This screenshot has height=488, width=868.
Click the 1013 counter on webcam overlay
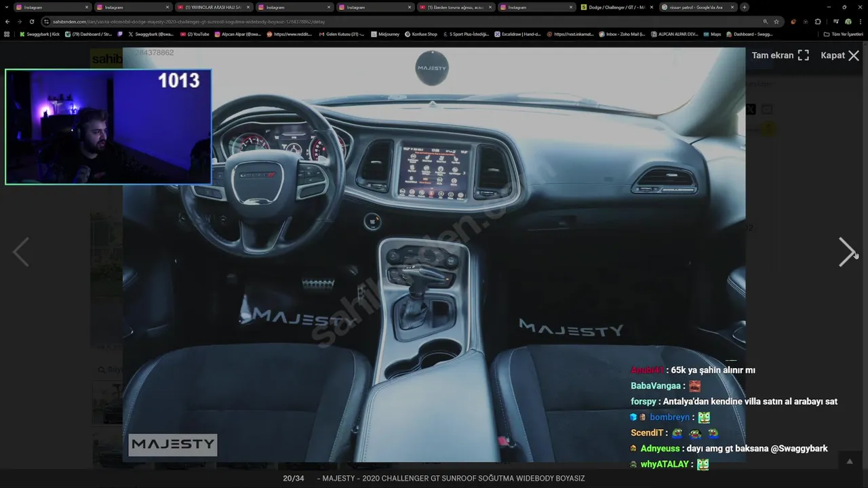pyautogui.click(x=179, y=81)
